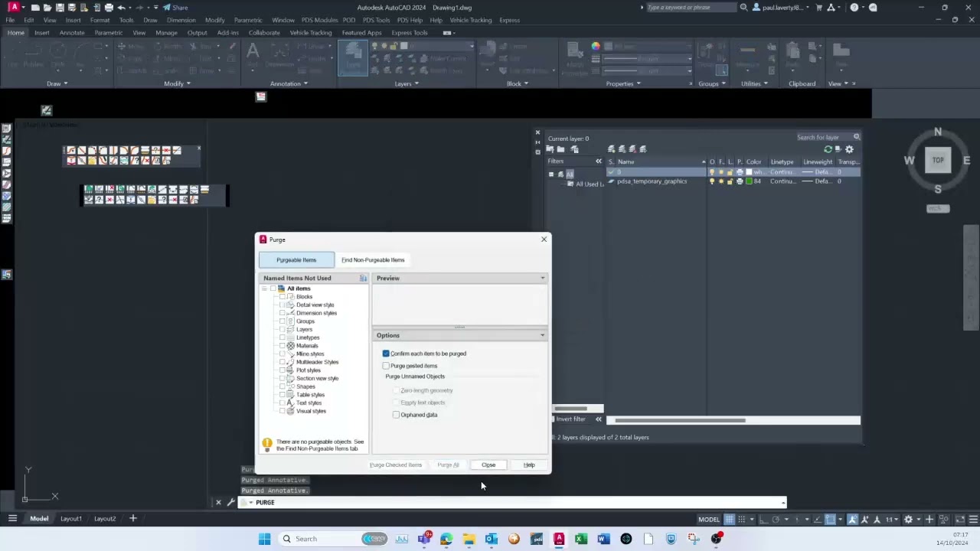
Task: Open the Annotate ribbon tab
Action: point(72,33)
